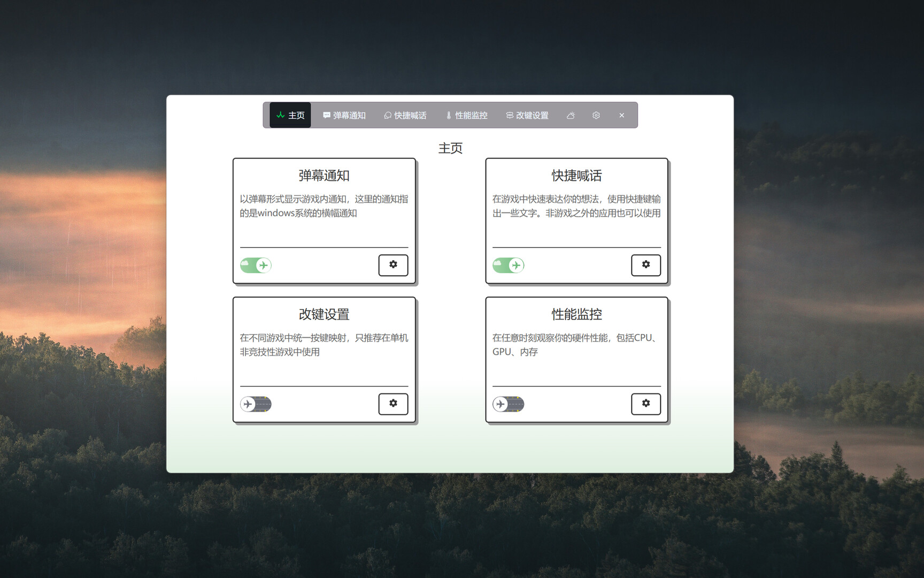
Task: Click the 改键设置 card title
Action: pyautogui.click(x=324, y=314)
